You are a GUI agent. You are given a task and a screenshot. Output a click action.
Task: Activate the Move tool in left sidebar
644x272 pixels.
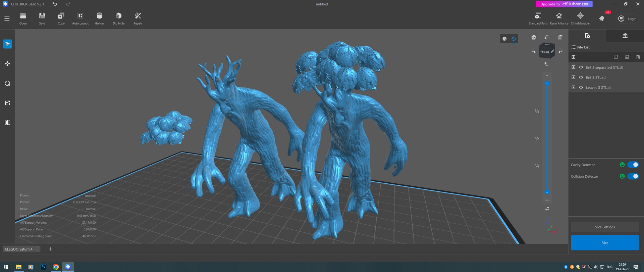(x=7, y=63)
